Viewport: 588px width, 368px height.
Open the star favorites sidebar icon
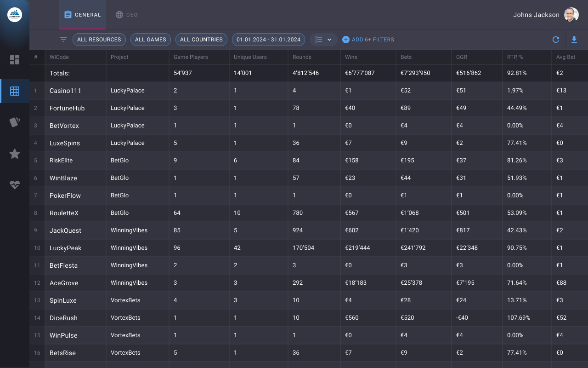15,154
